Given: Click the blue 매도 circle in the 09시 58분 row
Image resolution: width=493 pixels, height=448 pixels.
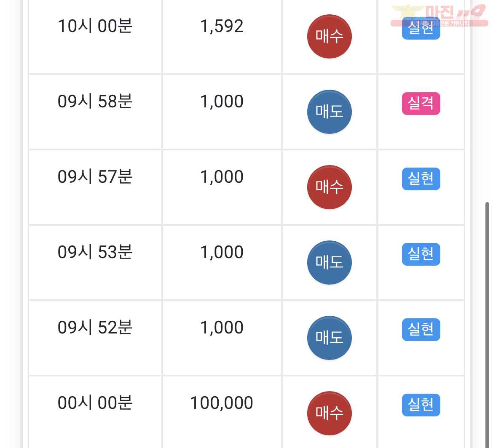Looking at the screenshot, I should coord(329,112).
